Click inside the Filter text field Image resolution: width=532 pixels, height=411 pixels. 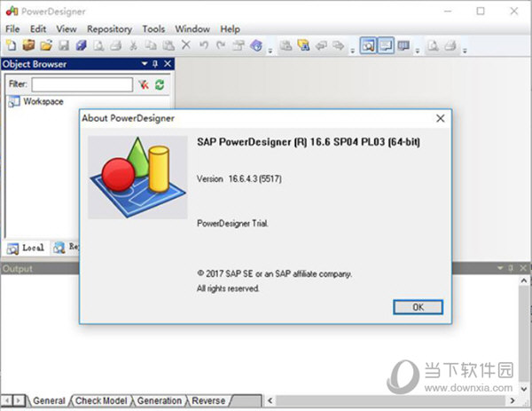coord(82,84)
